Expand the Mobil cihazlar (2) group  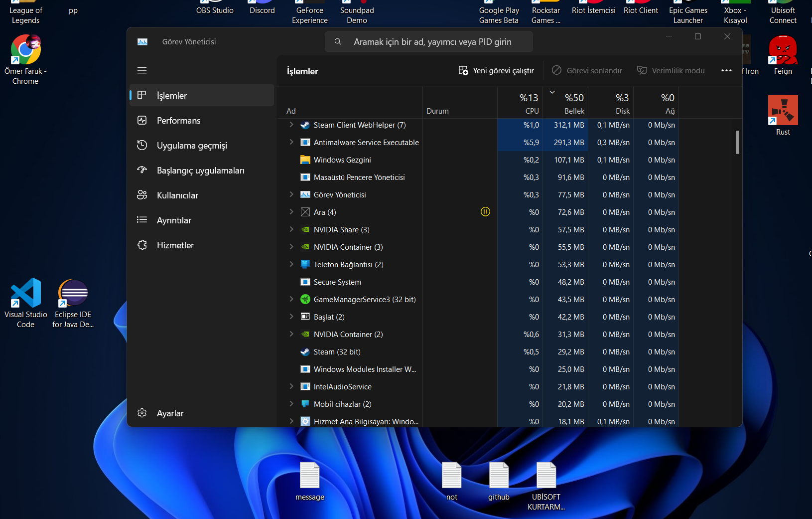tap(291, 404)
